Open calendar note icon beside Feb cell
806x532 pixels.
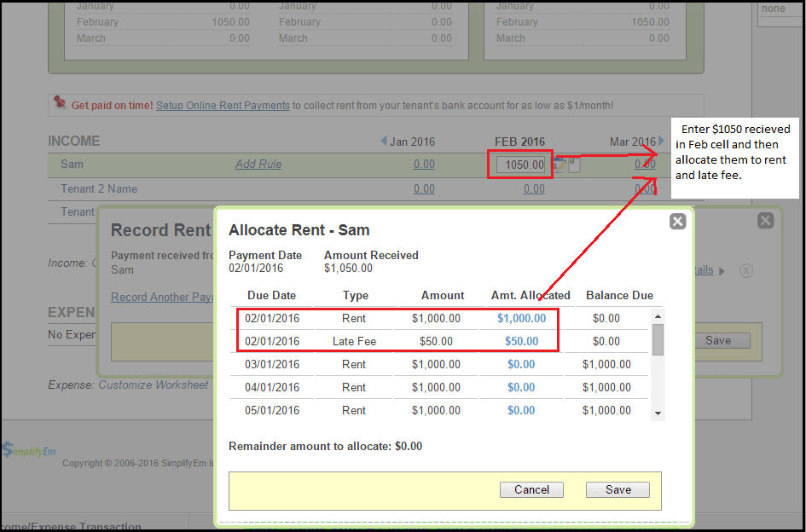[560, 164]
